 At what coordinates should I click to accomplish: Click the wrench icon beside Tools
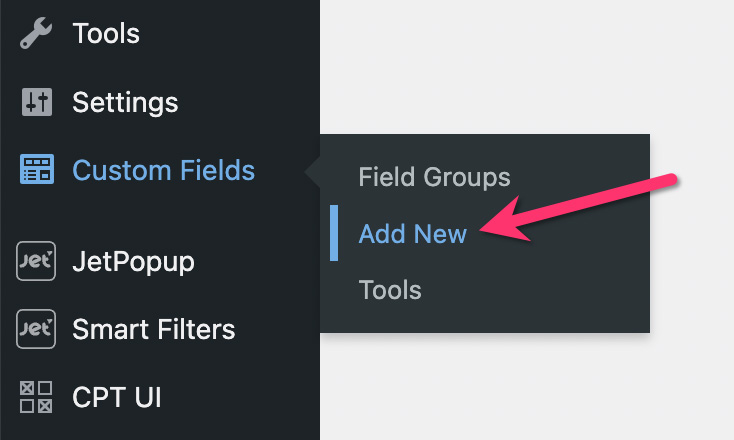[36, 33]
